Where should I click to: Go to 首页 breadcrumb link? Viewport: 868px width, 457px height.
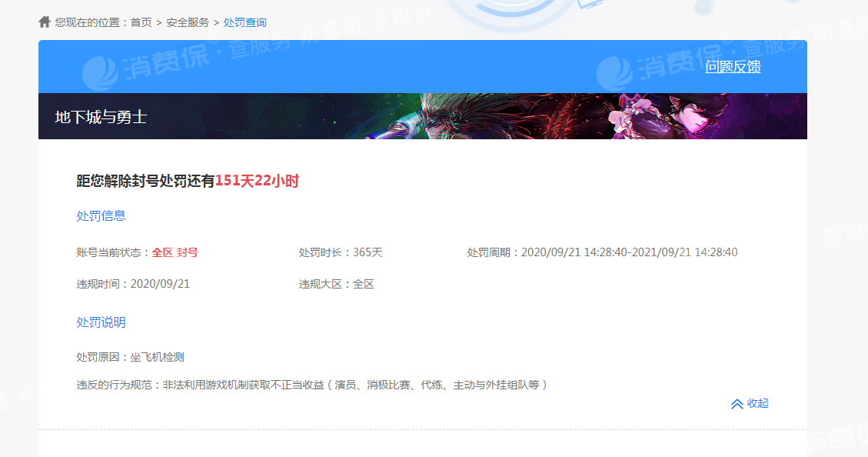141,22
